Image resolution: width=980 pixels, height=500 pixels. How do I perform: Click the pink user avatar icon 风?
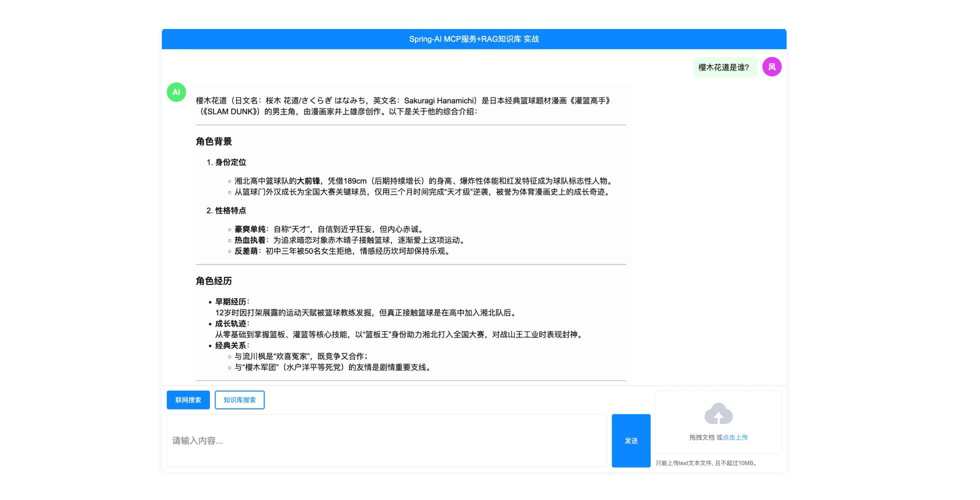click(771, 66)
